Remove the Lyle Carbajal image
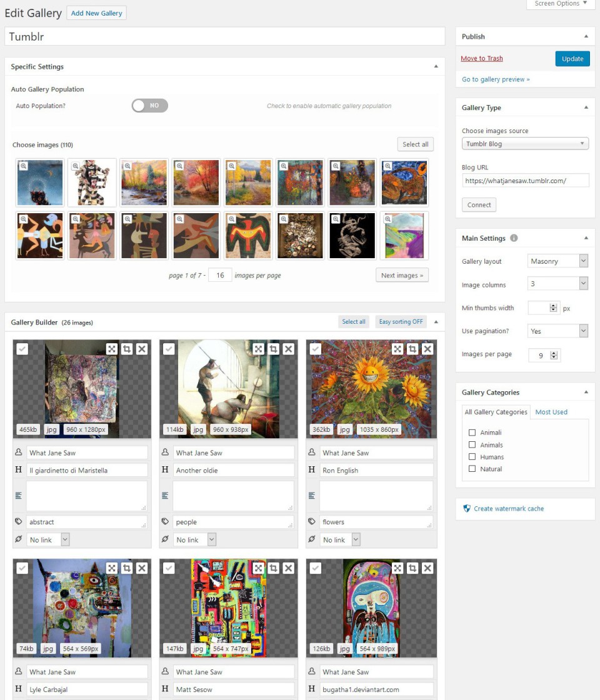 pyautogui.click(x=142, y=568)
